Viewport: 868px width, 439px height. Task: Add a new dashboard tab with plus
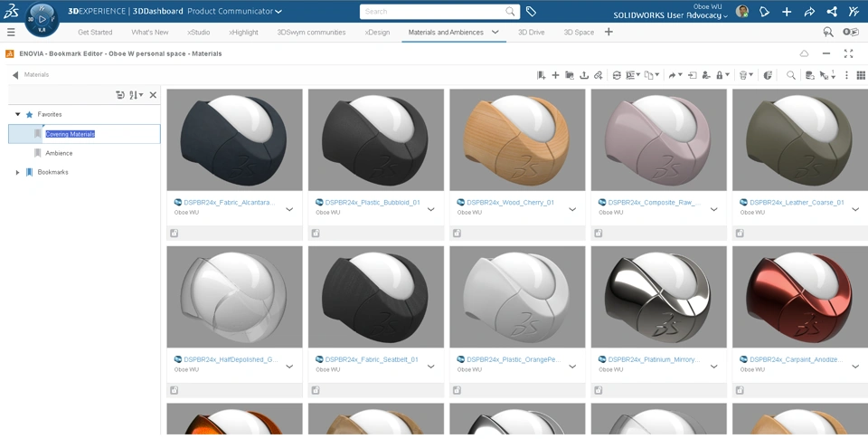(609, 32)
